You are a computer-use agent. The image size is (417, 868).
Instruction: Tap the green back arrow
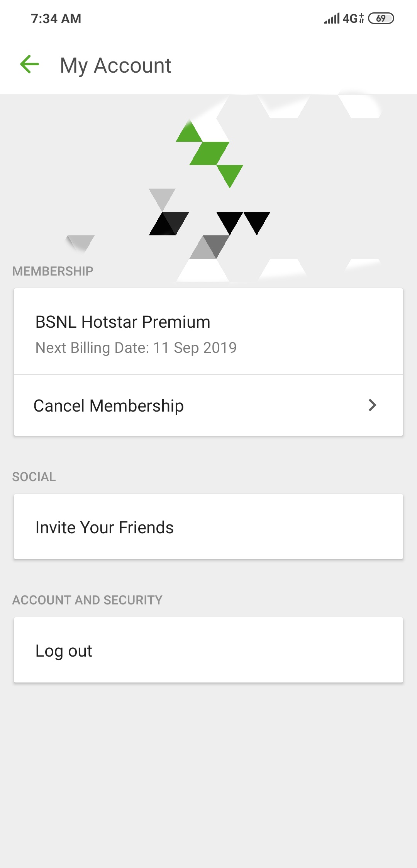point(30,64)
